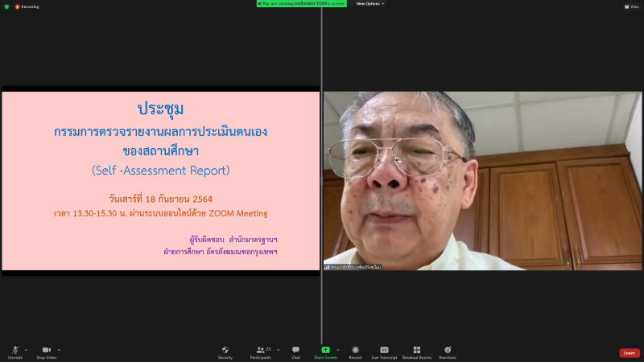Image resolution: width=644 pixels, height=362 pixels.
Task: Click the green encryption shield icon
Action: (6, 6)
